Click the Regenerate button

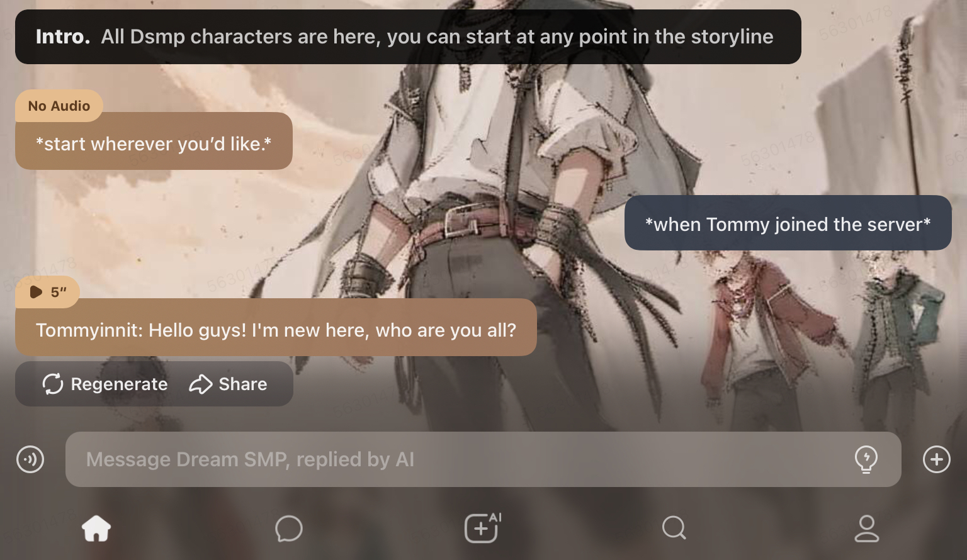click(105, 384)
